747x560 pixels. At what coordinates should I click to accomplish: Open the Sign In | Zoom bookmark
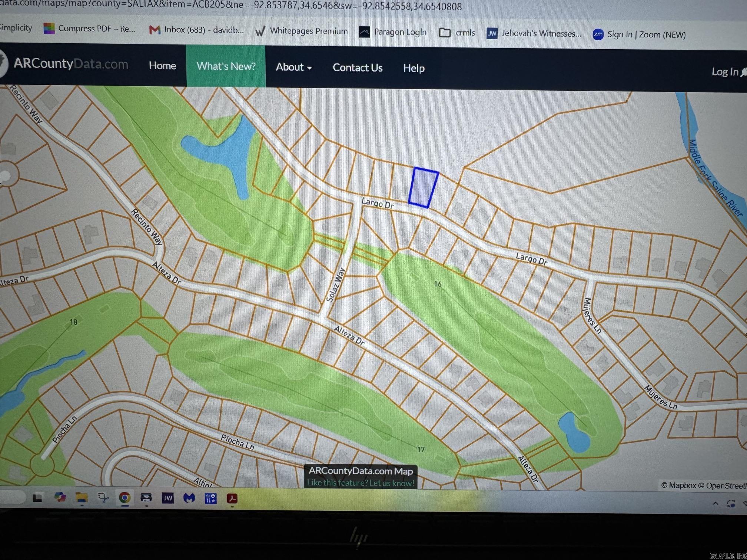coord(639,34)
